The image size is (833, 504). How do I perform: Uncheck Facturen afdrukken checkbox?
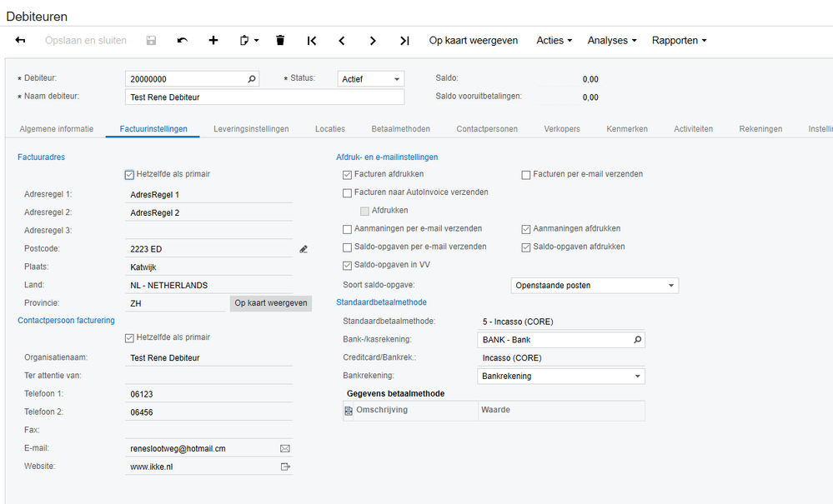pos(348,174)
